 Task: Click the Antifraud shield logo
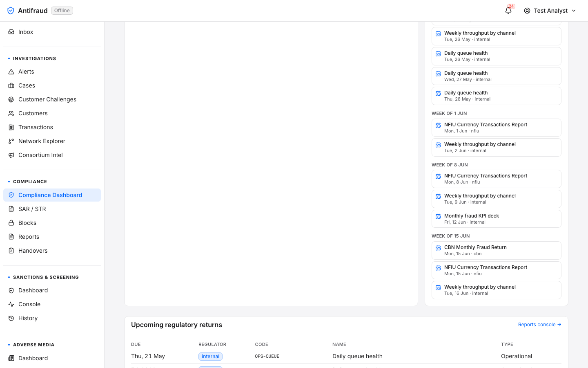point(11,11)
